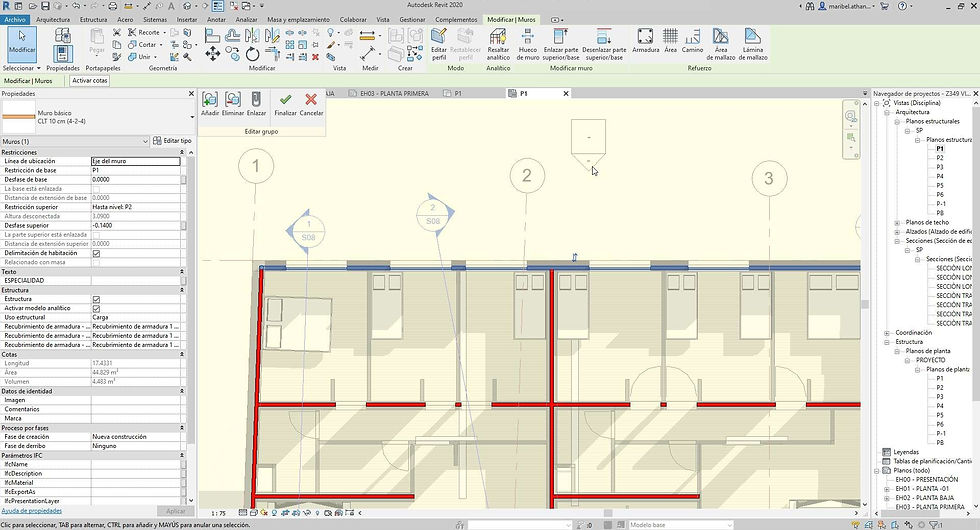Open Ayuda de propiedades link
980x530 pixels.
coord(31,511)
